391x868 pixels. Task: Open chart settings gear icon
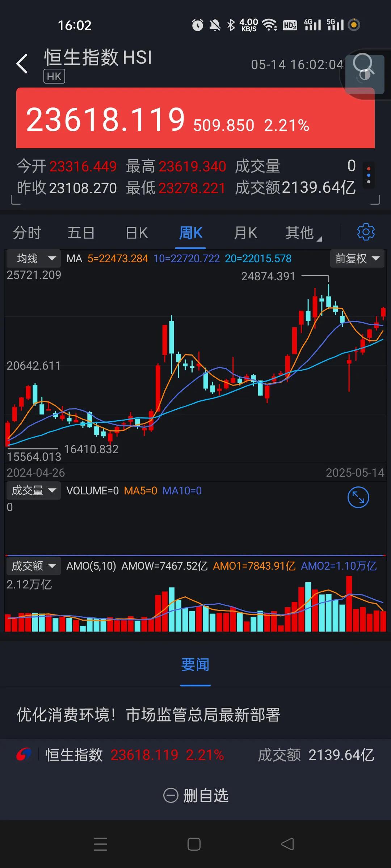tap(366, 232)
